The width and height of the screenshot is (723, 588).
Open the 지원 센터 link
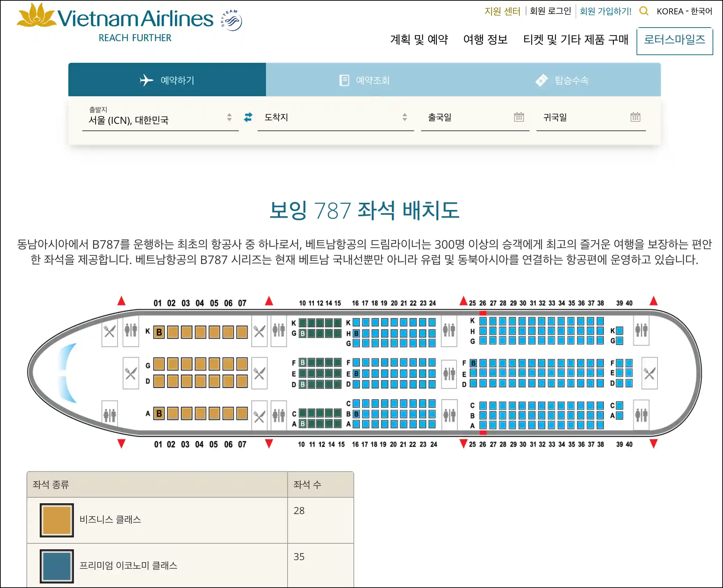pyautogui.click(x=502, y=12)
